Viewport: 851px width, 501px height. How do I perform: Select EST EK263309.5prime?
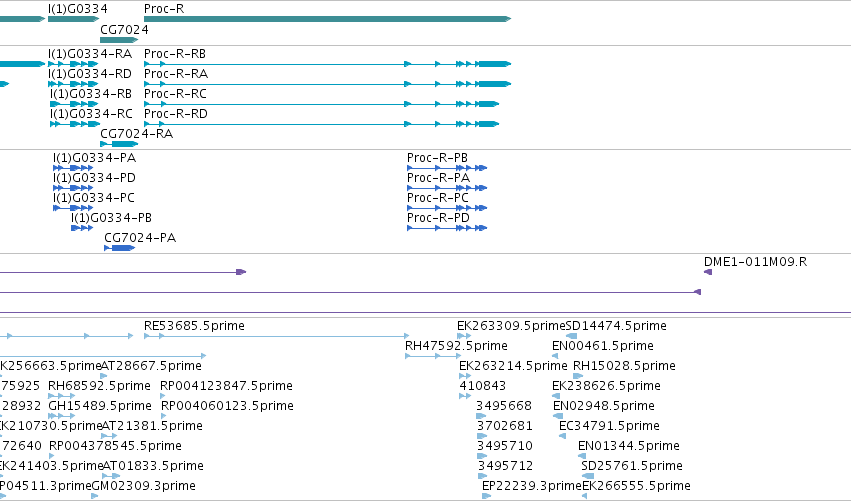[x=464, y=337]
